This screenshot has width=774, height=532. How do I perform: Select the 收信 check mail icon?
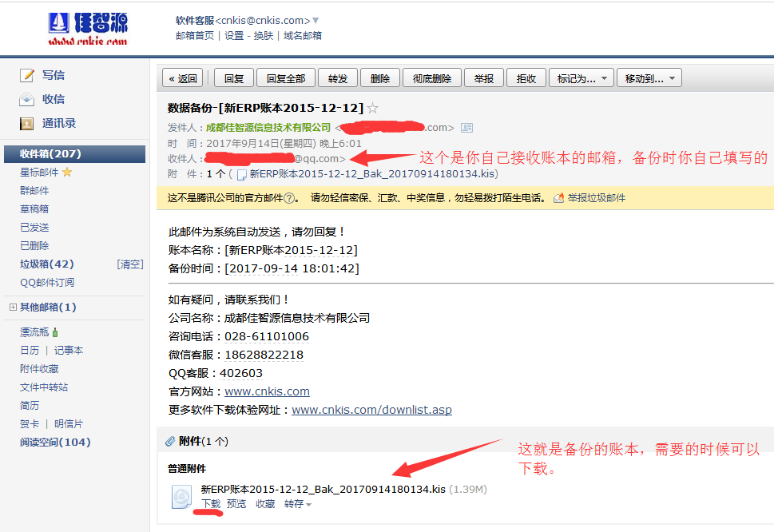coord(25,98)
